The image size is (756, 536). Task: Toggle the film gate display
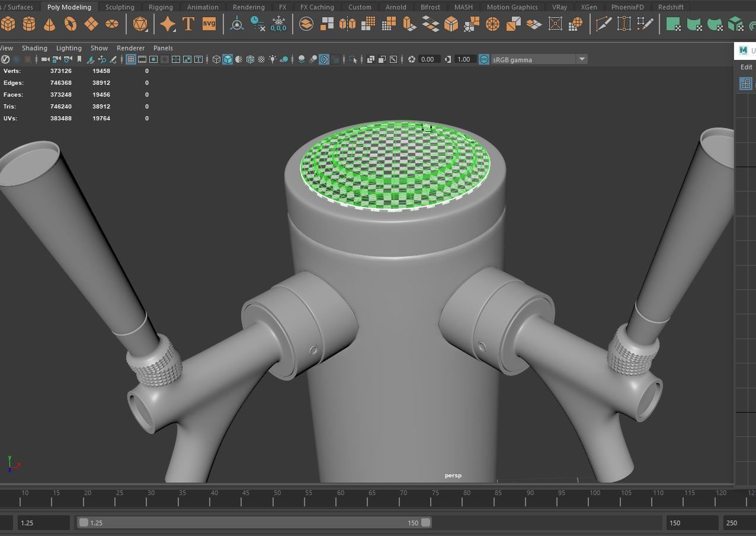click(142, 59)
